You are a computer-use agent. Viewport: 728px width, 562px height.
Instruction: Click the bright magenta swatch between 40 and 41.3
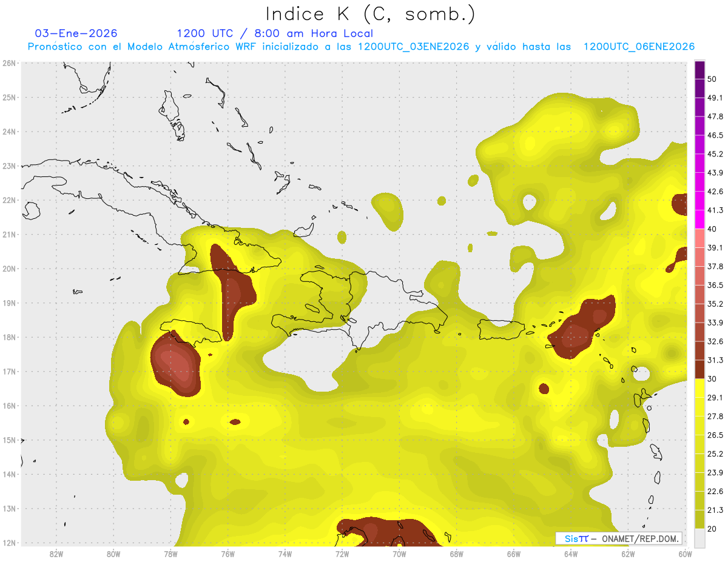click(699, 219)
